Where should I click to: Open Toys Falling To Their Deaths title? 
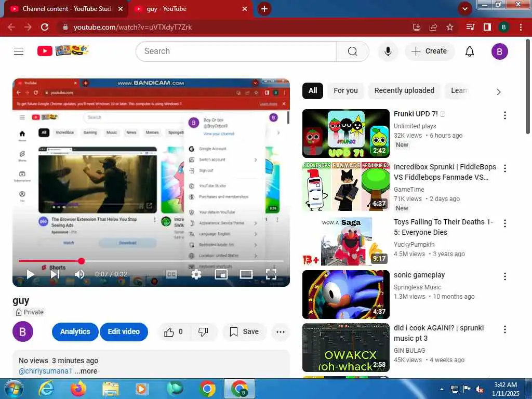click(443, 227)
